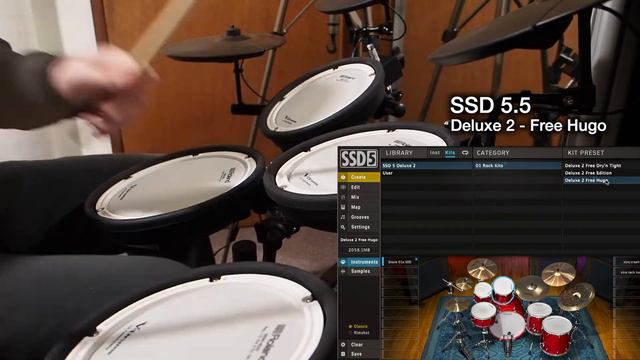This screenshot has width=640, height=360.
Task: Click the CATEGORY column header
Action: point(493,153)
